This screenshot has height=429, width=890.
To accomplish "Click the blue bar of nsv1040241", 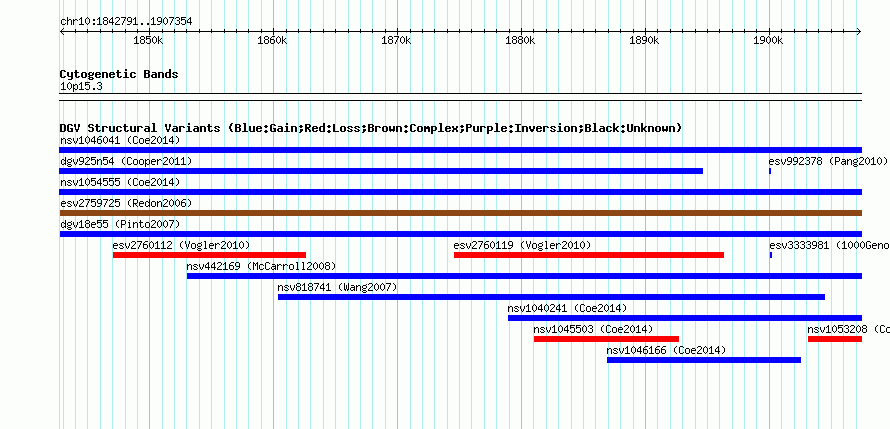I will 685,318.
